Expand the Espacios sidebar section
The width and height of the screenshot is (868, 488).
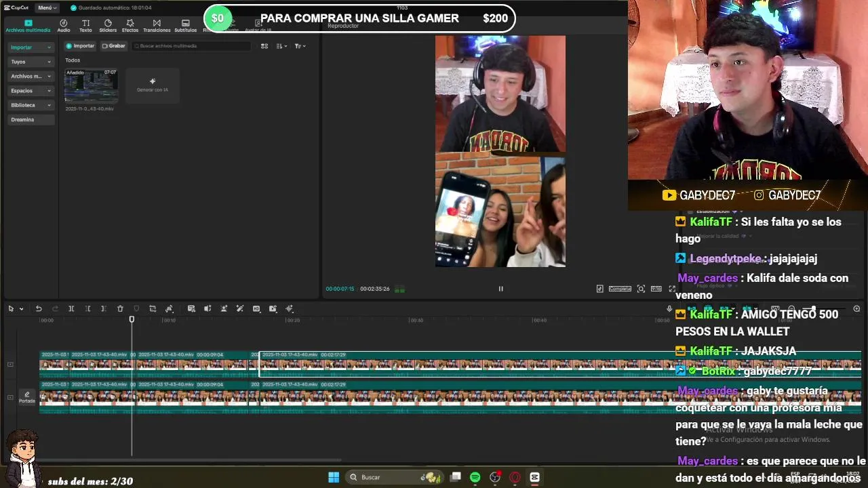point(31,91)
